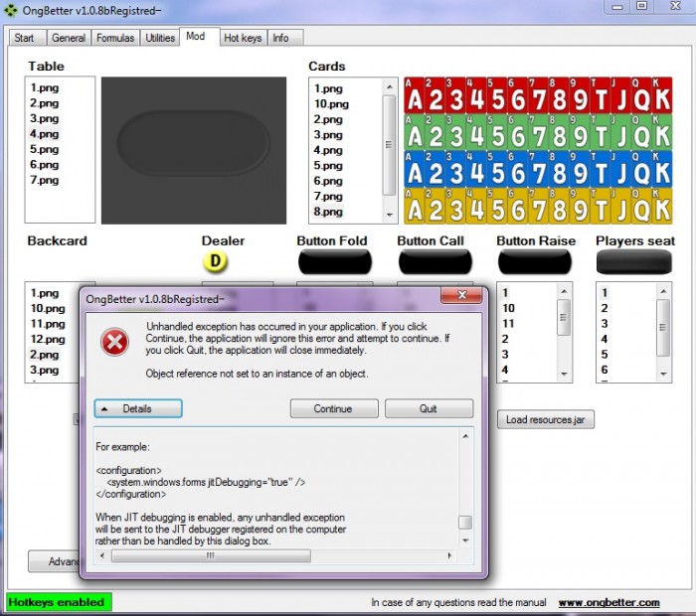Select 12.png in the Backcard list
The width and height of the screenshot is (696, 616).
point(48,339)
